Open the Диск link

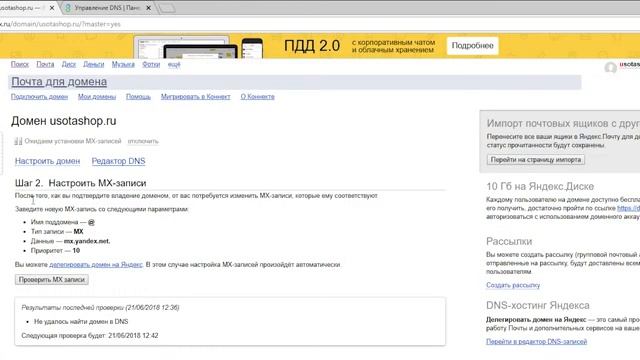tap(69, 64)
